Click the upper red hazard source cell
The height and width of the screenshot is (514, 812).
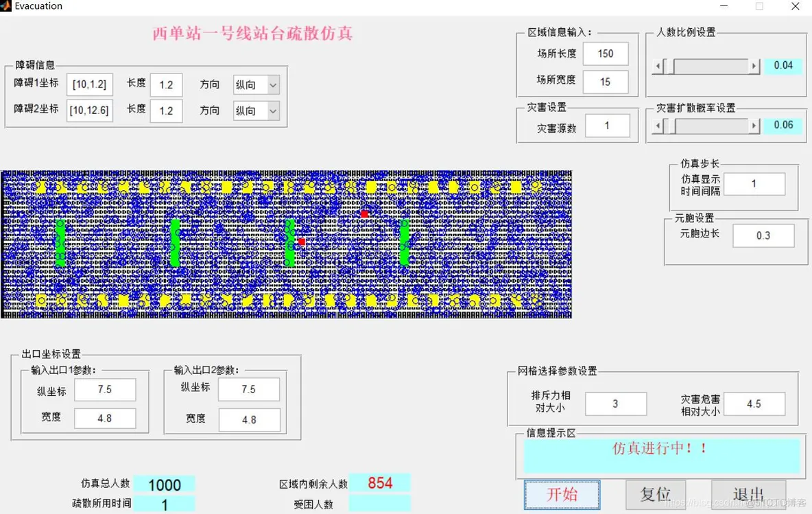click(x=365, y=214)
